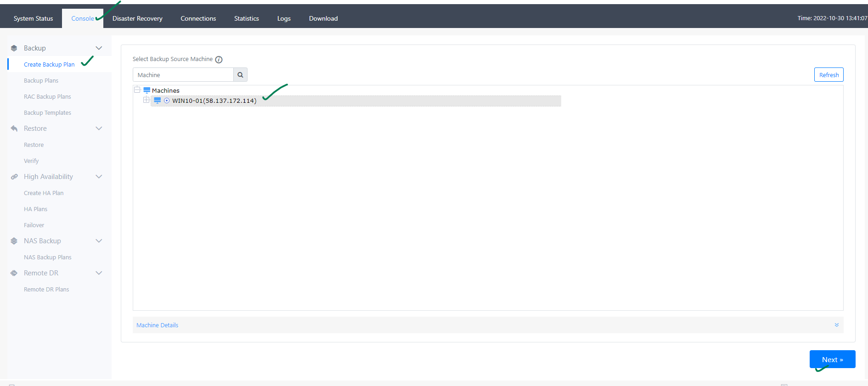Collapse the Machines root tree node
The width and height of the screenshot is (868, 386).
(137, 90)
